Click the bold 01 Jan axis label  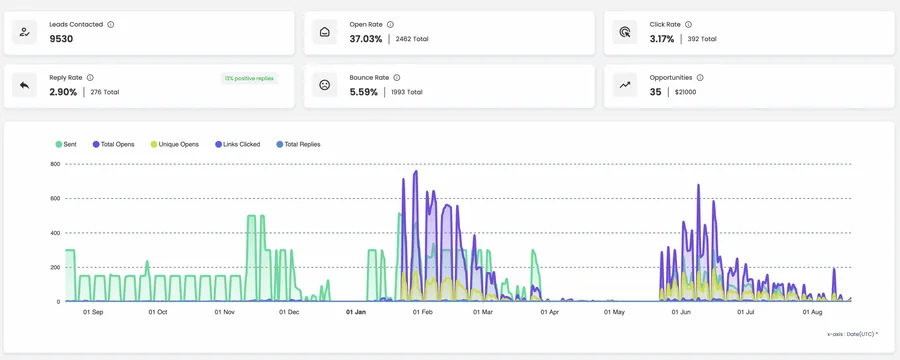(356, 312)
